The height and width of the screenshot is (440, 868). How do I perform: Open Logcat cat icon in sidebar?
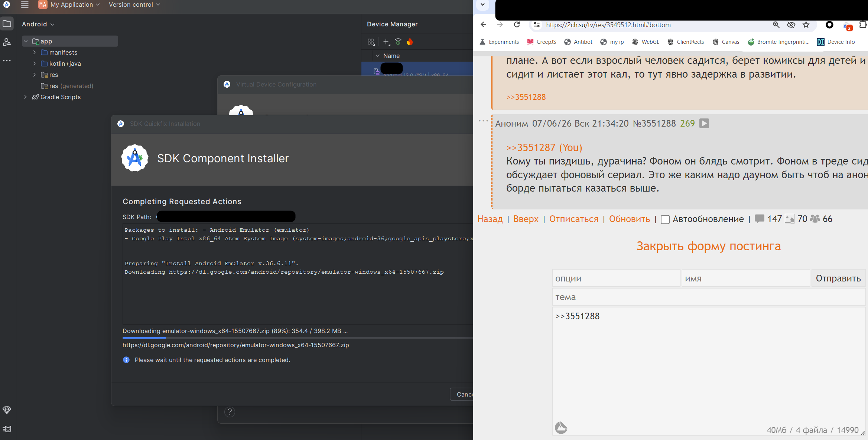[x=7, y=429]
